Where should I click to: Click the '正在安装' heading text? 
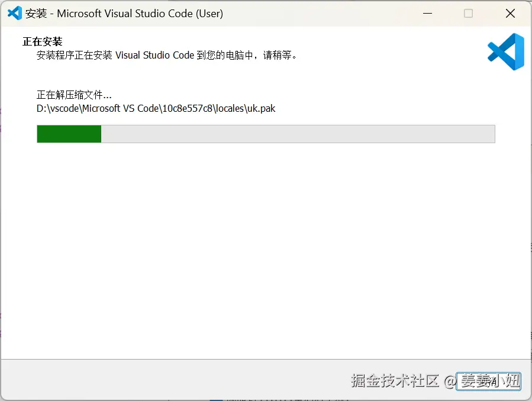pos(43,41)
